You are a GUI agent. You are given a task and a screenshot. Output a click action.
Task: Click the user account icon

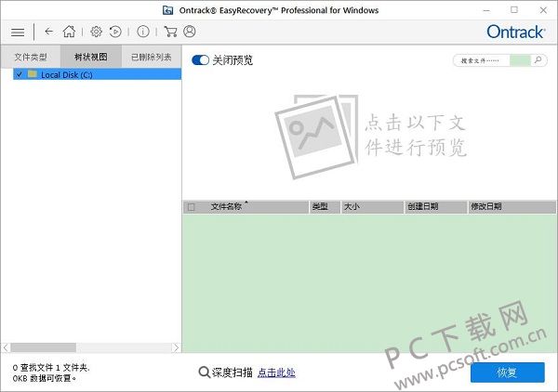pos(190,32)
